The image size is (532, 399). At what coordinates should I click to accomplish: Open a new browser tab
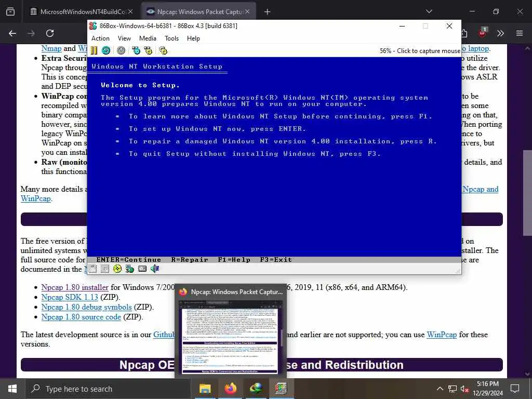click(x=268, y=12)
